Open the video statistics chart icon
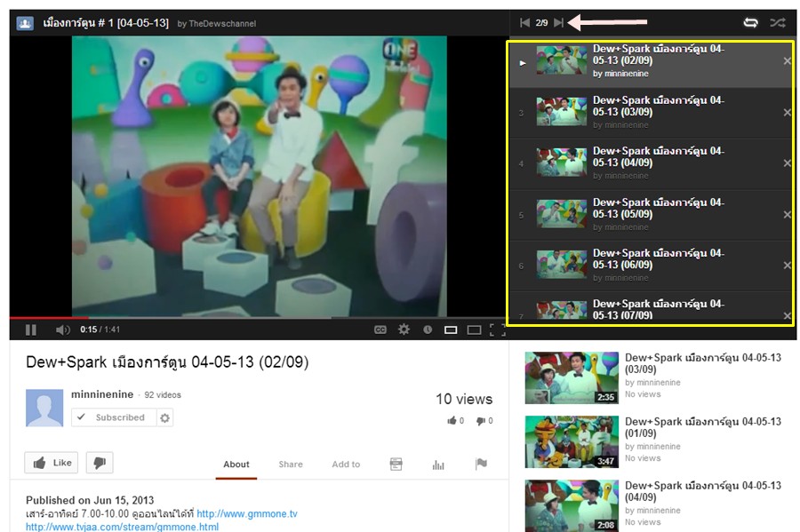Image resolution: width=800 pixels, height=532 pixels. tap(438, 465)
